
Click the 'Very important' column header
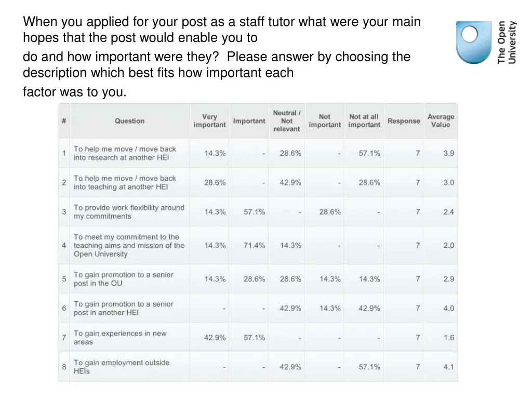pos(210,121)
